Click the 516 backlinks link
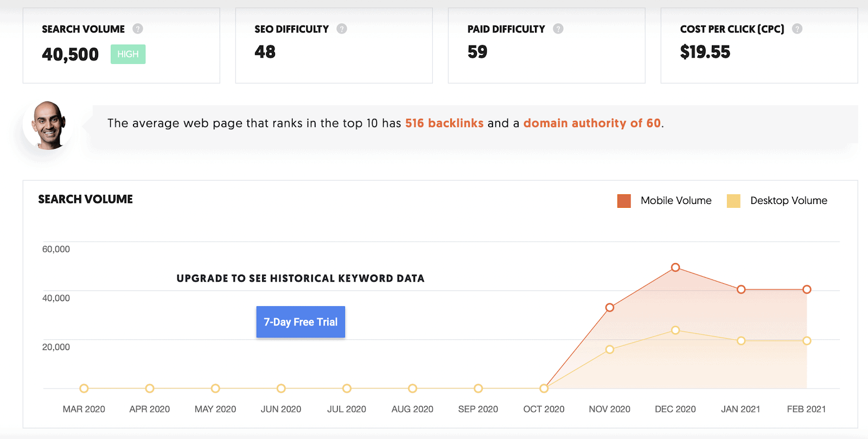868x439 pixels. [x=444, y=123]
